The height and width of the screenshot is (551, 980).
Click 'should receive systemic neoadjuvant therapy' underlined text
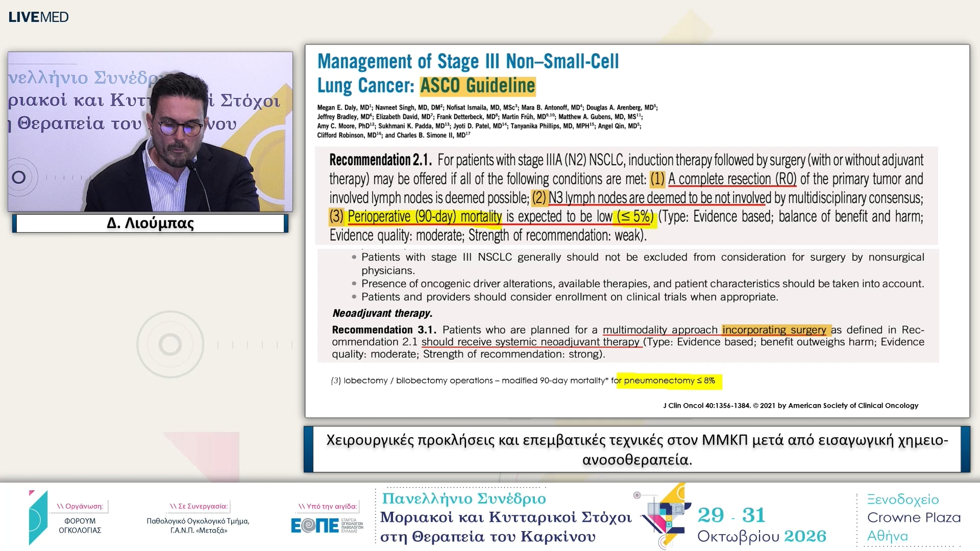tap(531, 342)
